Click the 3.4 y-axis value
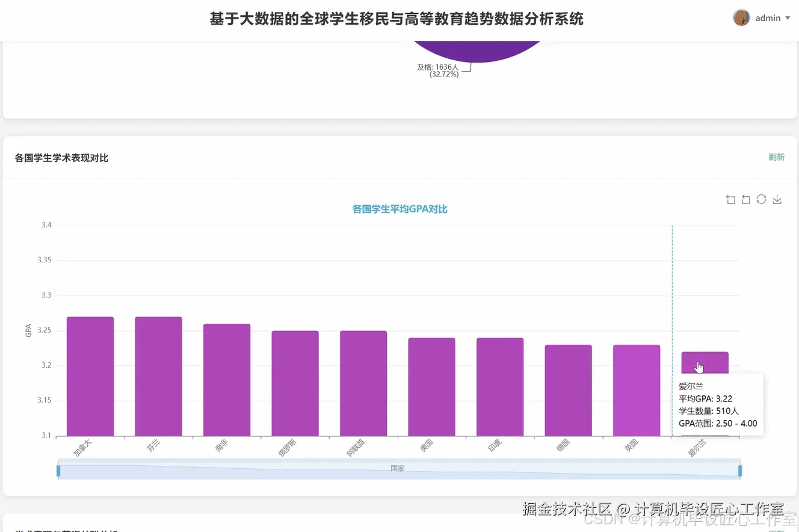 point(46,225)
